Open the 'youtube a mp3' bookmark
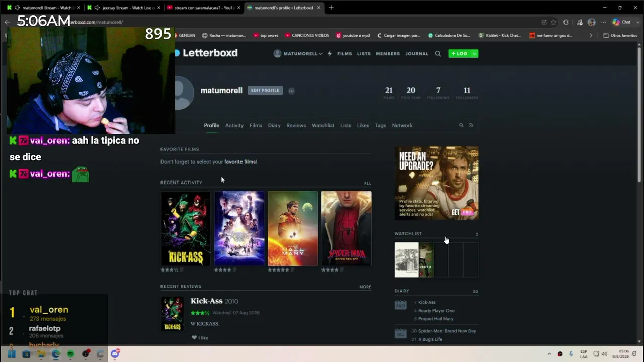644x362 pixels. [x=353, y=36]
